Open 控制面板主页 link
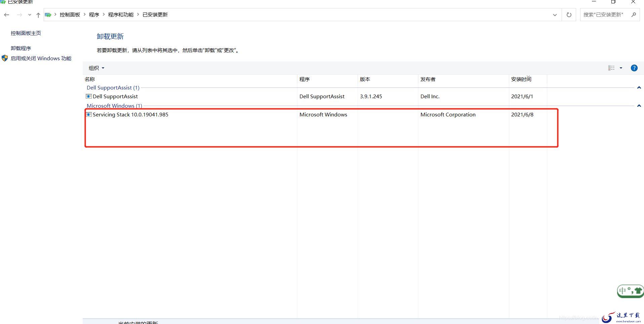 coord(26,33)
